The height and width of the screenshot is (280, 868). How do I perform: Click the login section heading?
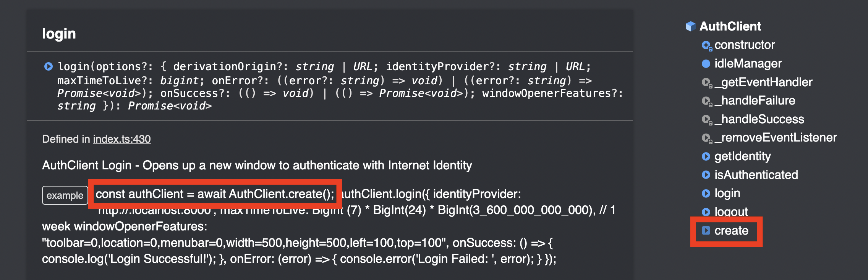tap(59, 34)
